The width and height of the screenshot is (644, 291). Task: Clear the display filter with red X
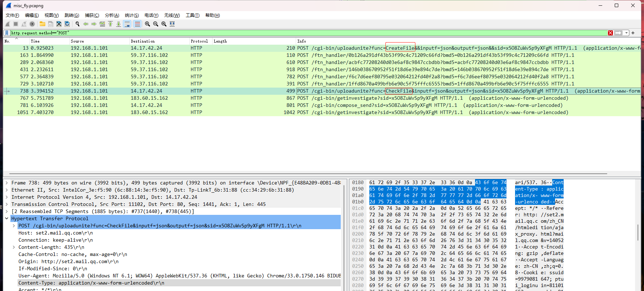pos(610,33)
